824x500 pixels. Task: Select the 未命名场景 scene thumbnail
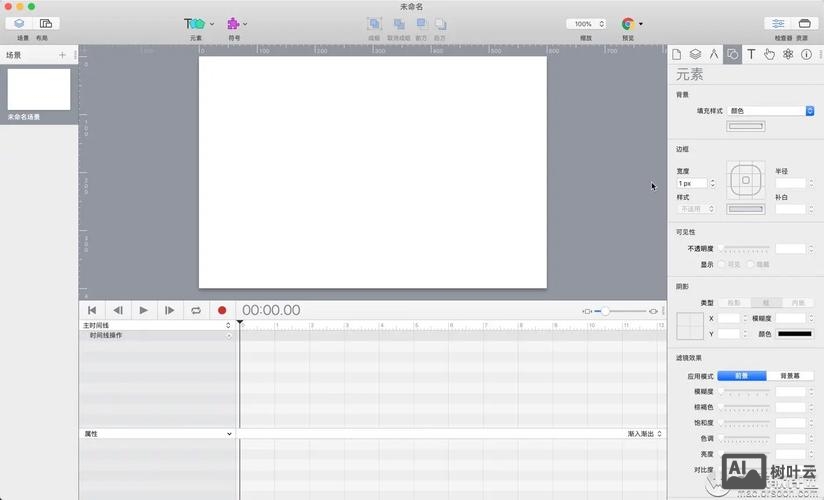[39, 90]
